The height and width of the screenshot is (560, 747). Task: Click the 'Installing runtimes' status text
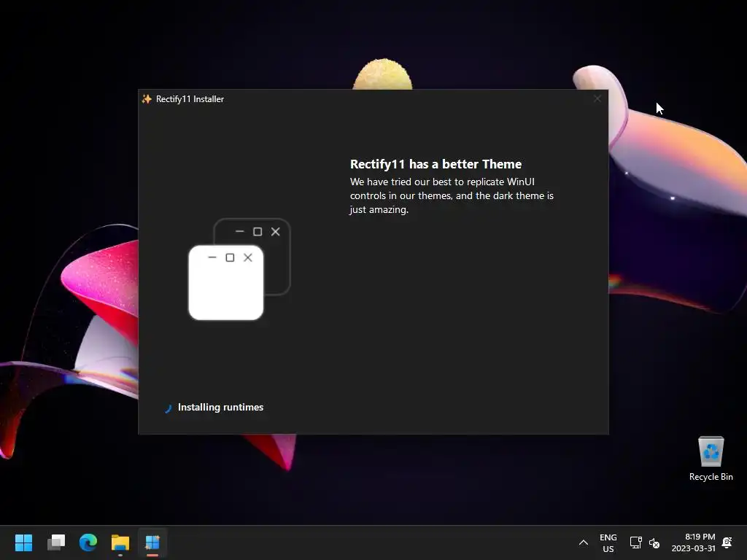[x=220, y=407]
